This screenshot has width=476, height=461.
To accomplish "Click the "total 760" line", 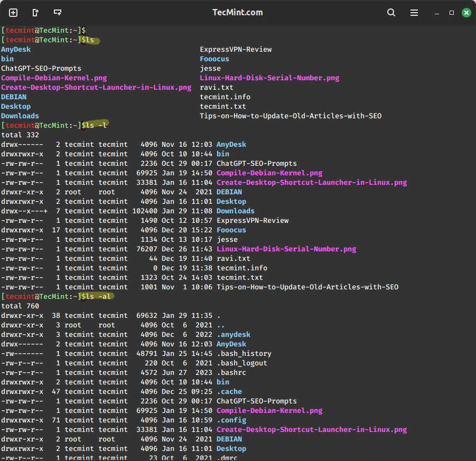I will 20,306.
